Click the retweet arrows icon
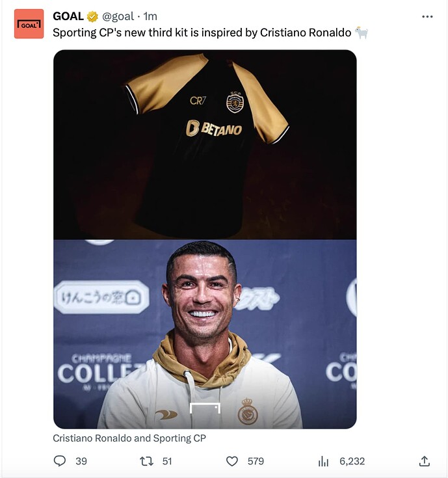The image size is (448, 478). [146, 461]
